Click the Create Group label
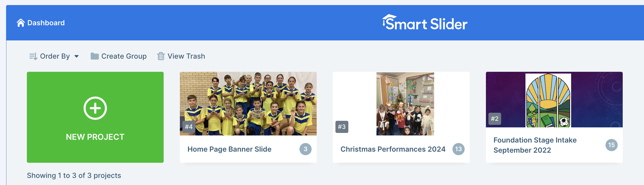 click(124, 56)
